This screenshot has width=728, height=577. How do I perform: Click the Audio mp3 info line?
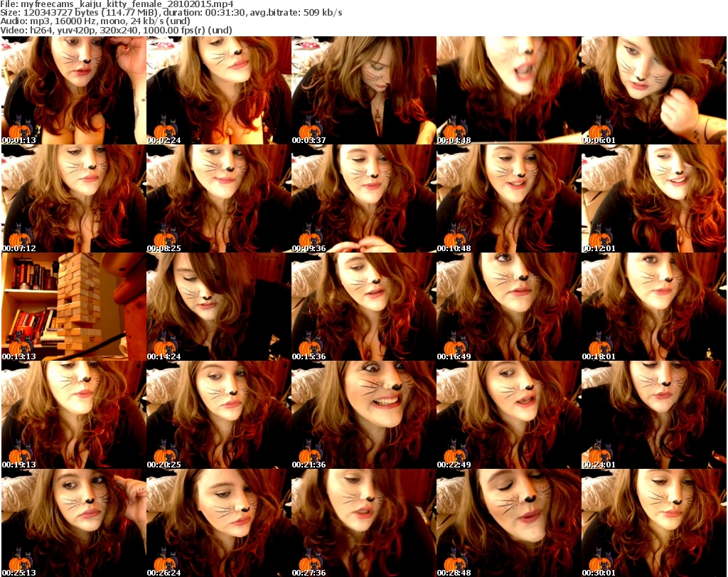pyautogui.click(x=95, y=21)
